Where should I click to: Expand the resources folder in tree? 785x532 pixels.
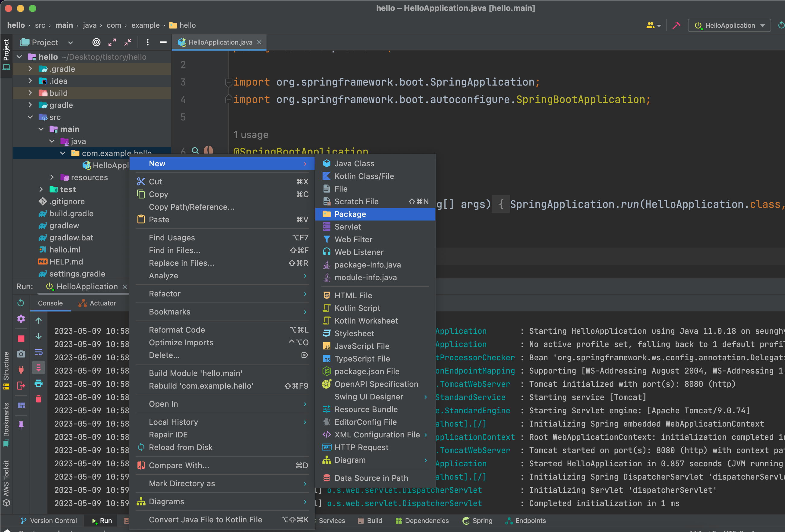[x=52, y=177]
